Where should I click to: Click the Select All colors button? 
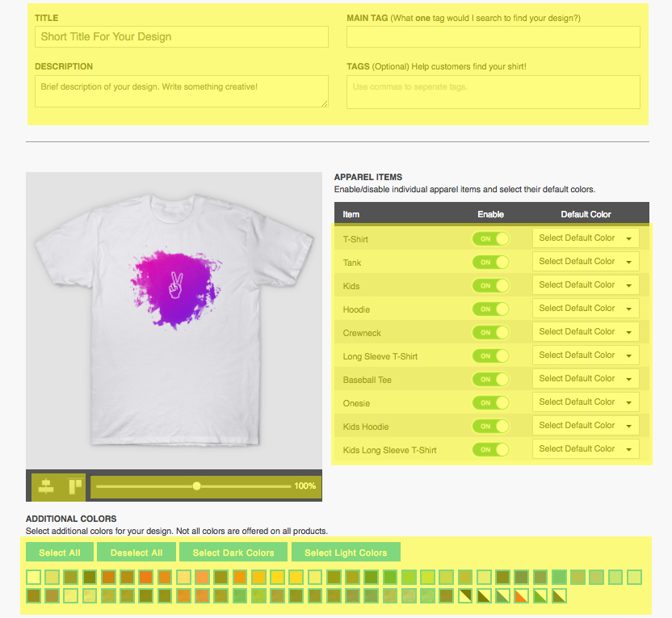tap(59, 552)
